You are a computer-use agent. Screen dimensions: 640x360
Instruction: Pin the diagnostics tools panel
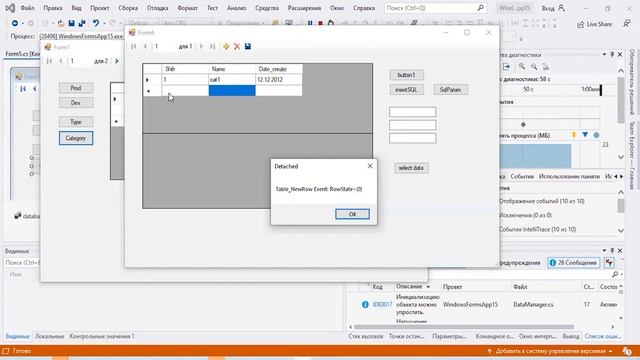pos(612,55)
